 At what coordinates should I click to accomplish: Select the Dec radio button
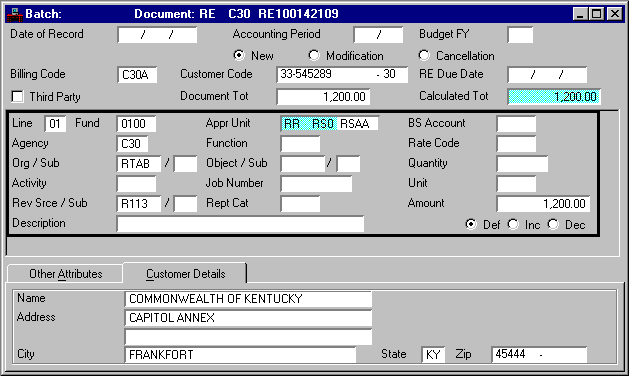pyautogui.click(x=553, y=224)
